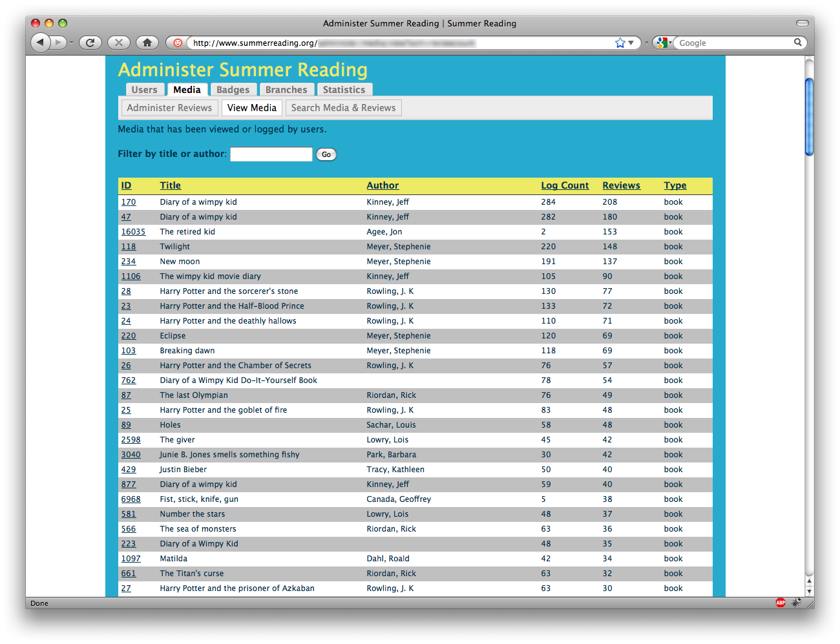The height and width of the screenshot is (644, 840).
Task: Reload the current page
Action: pyautogui.click(x=90, y=43)
